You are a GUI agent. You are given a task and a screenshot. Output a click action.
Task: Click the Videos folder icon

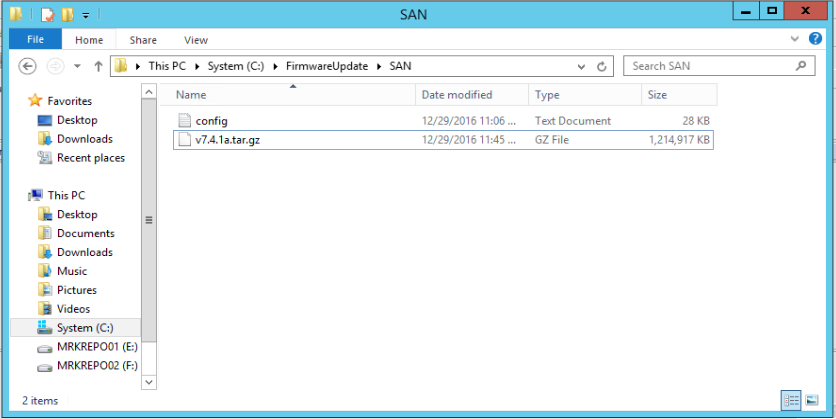[45, 309]
